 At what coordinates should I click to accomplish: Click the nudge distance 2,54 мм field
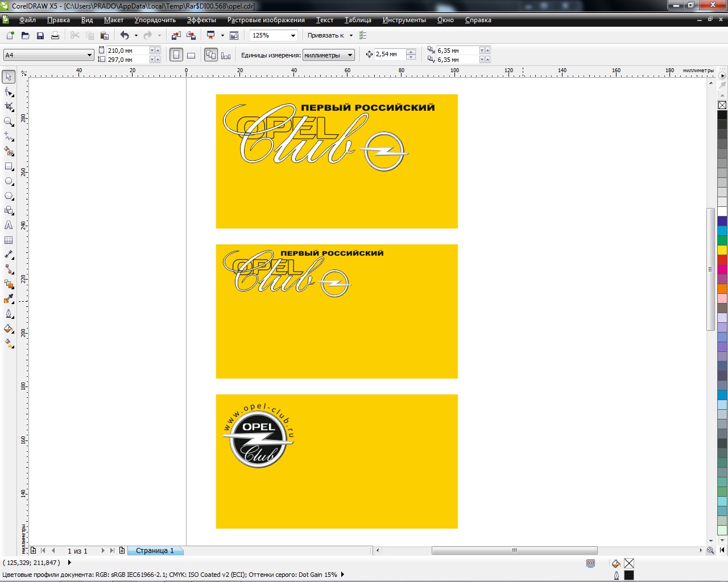[390, 54]
